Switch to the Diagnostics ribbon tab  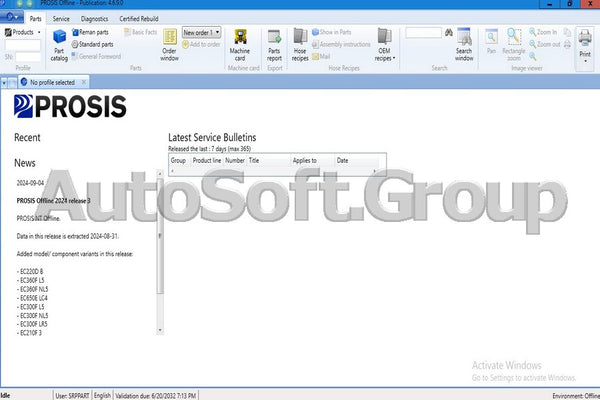tap(95, 19)
